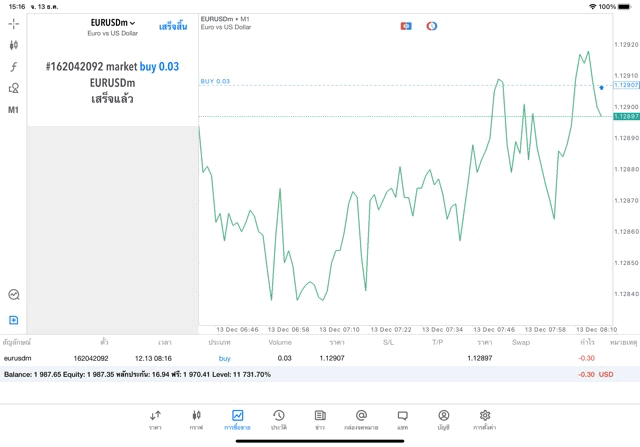The image size is (640, 447).
Task: Open the ข่าว (News) tab
Action: point(320,419)
